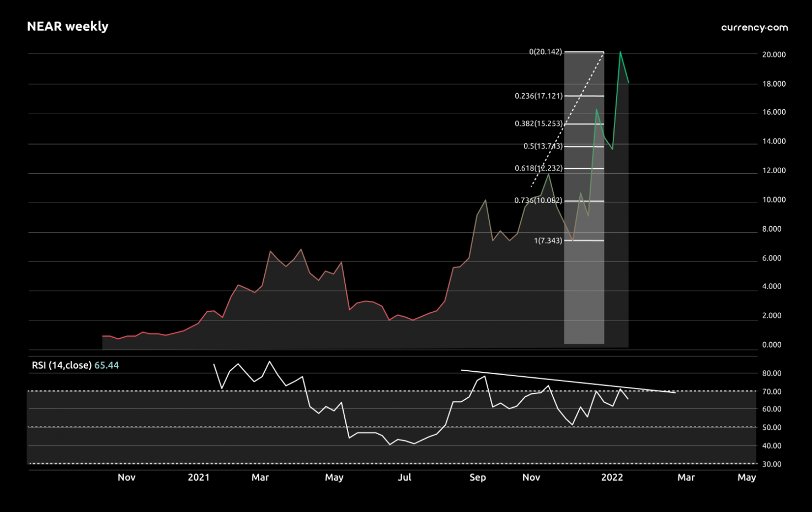Select the 1(7.343) Fibonacci level label
Screen dimensions: 812x512
coord(548,241)
